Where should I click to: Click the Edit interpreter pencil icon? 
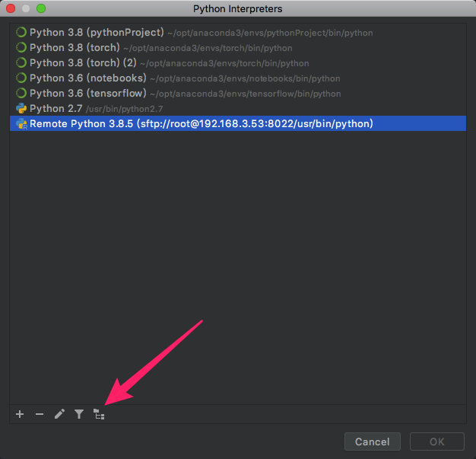point(59,414)
